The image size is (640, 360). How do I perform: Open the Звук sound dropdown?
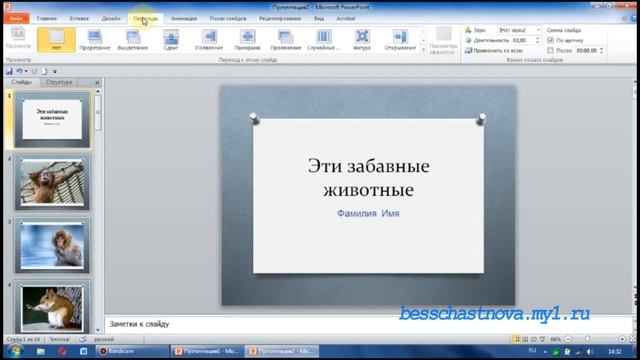[538, 30]
